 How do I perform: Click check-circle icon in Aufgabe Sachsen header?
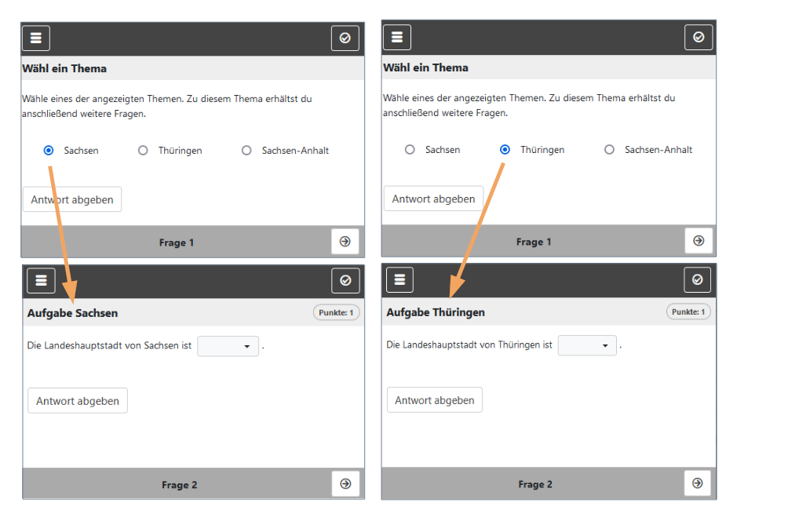[345, 280]
